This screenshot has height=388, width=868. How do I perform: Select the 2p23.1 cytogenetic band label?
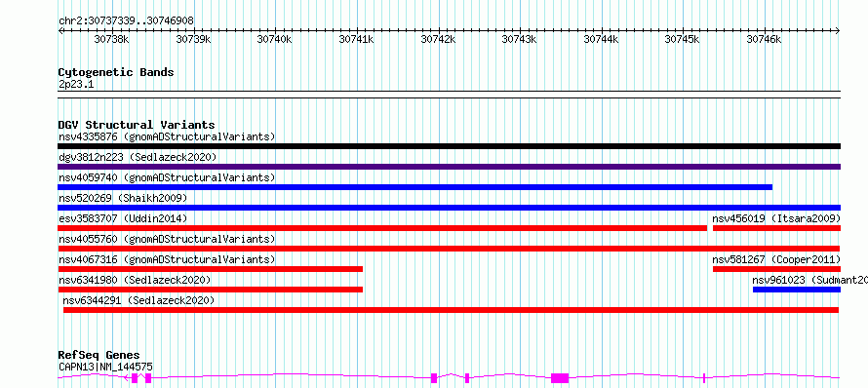pos(76,84)
